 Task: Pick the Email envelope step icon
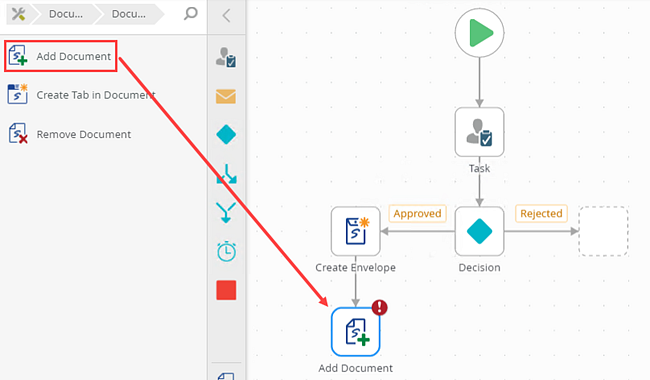(226, 97)
